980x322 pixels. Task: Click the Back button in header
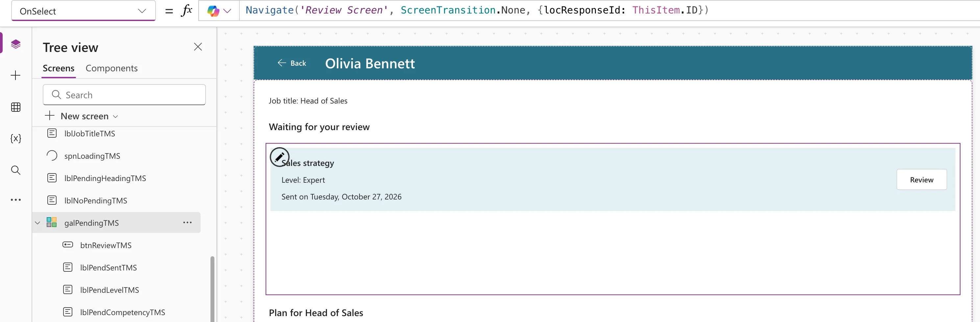click(292, 63)
